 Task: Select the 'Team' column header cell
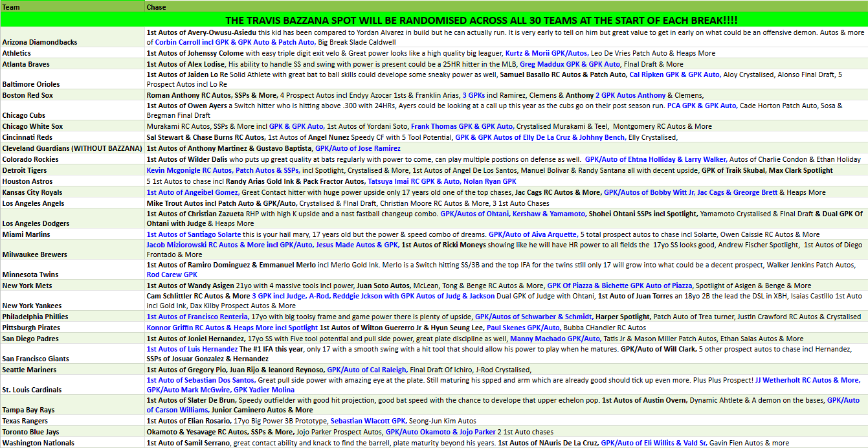point(72,7)
